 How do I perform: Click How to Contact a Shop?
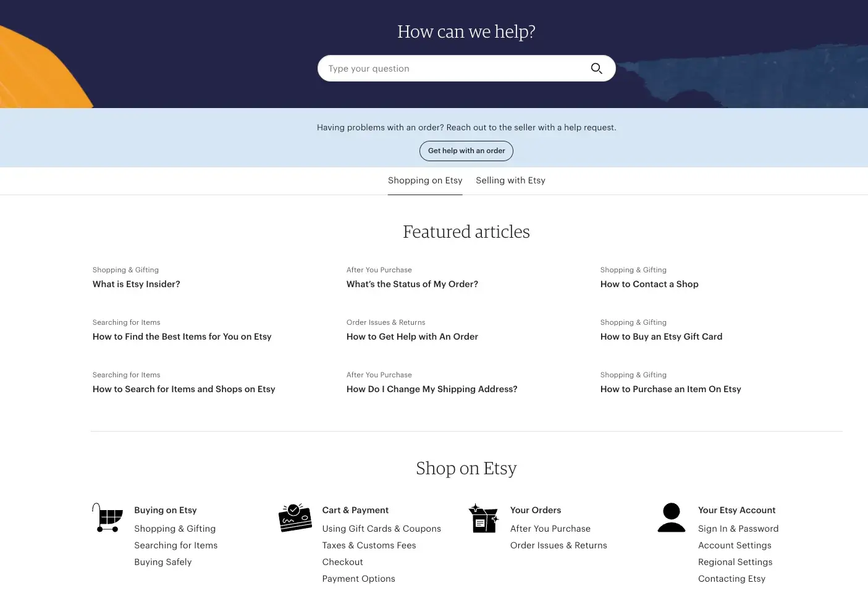pyautogui.click(x=649, y=284)
